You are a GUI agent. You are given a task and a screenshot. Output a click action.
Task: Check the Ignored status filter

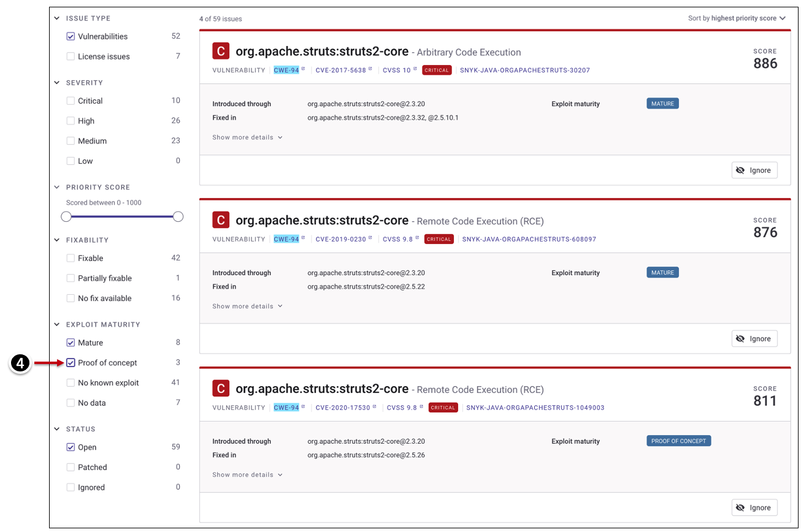(71, 488)
